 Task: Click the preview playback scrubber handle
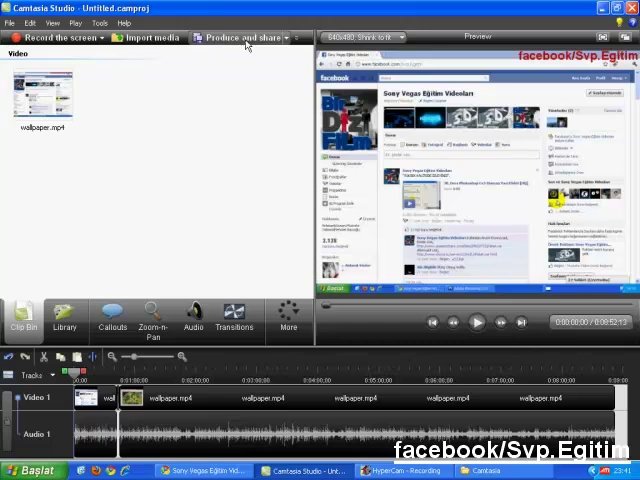(x=326, y=305)
